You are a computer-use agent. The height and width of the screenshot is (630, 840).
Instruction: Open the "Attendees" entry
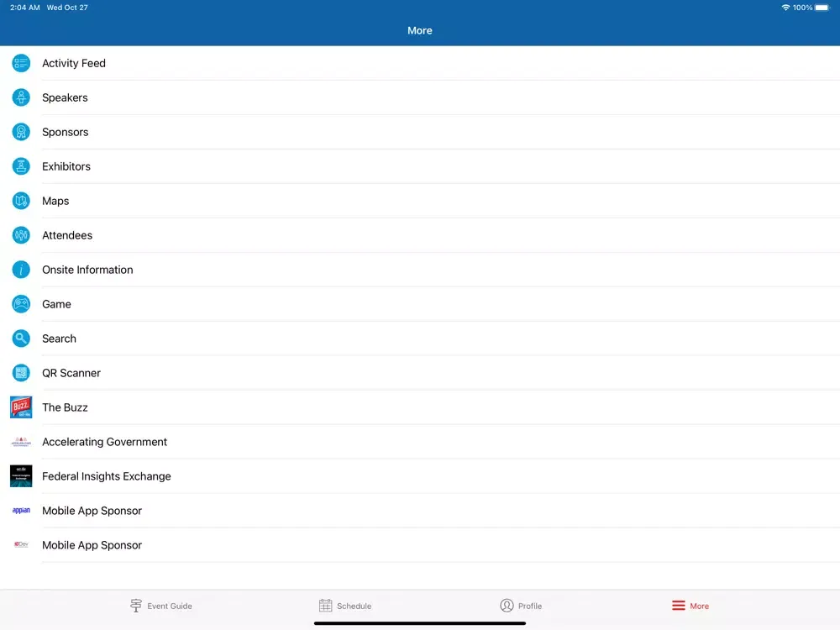click(420, 235)
